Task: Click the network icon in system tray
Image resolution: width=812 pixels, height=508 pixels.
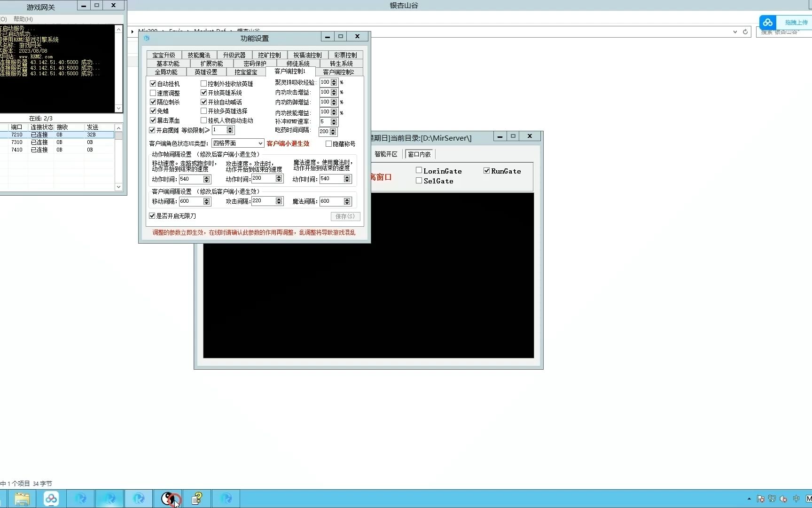Action: point(772,499)
